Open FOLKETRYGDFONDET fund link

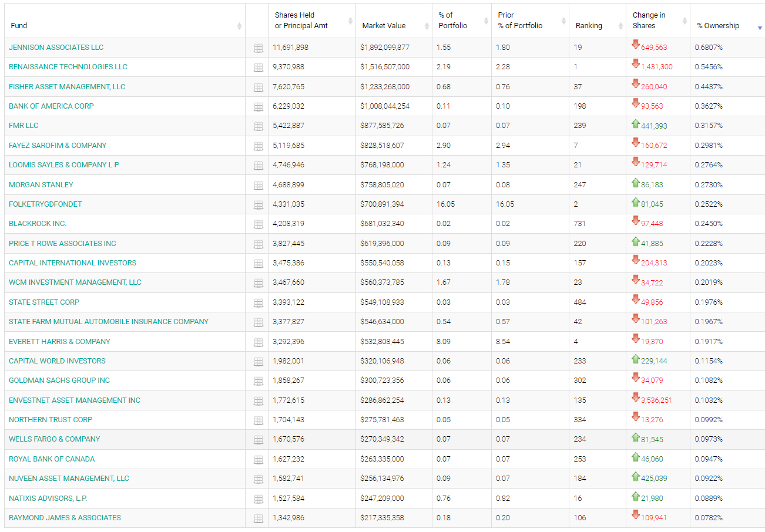tap(45, 204)
